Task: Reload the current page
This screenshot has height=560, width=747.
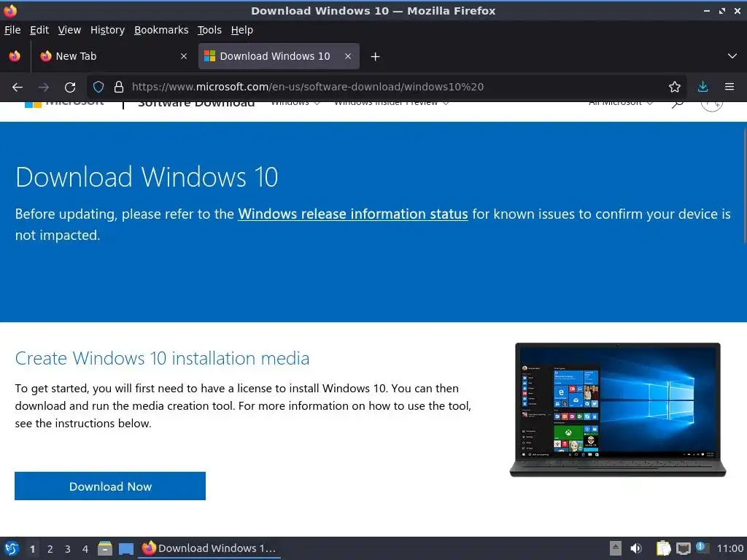Action: coord(70,87)
